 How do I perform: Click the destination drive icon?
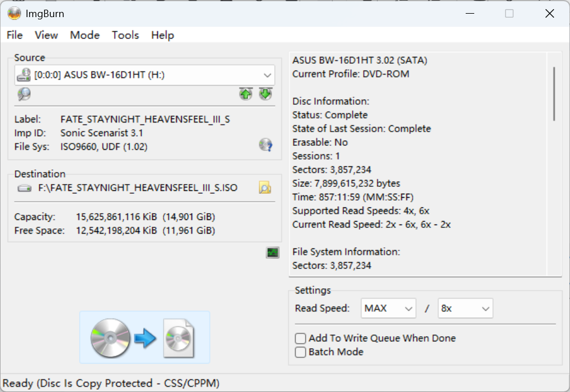(25, 188)
